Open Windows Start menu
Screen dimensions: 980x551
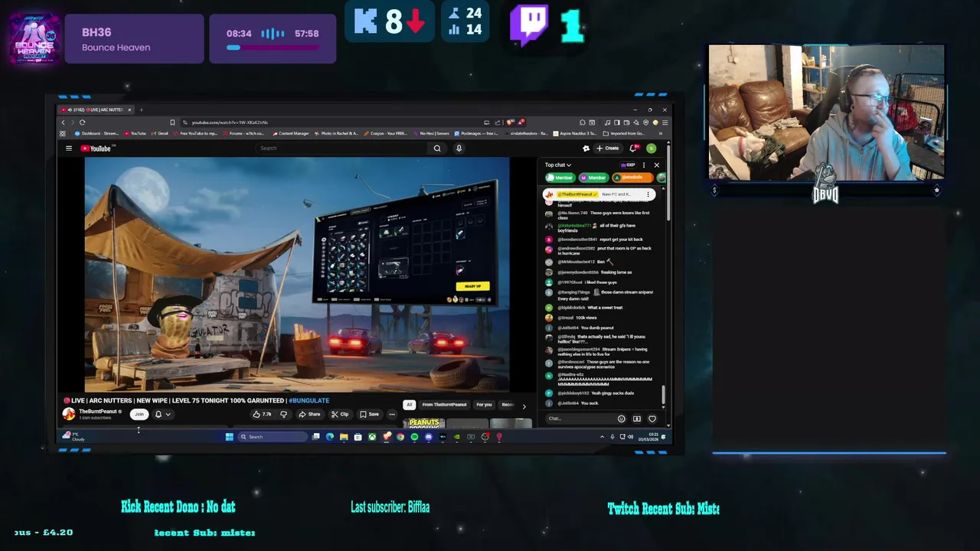coord(229,437)
